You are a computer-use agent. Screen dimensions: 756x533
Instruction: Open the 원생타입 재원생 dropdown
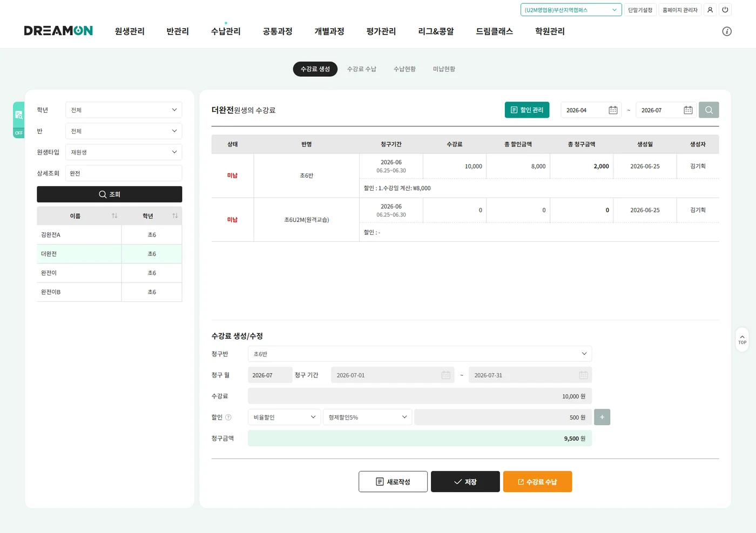pyautogui.click(x=124, y=152)
